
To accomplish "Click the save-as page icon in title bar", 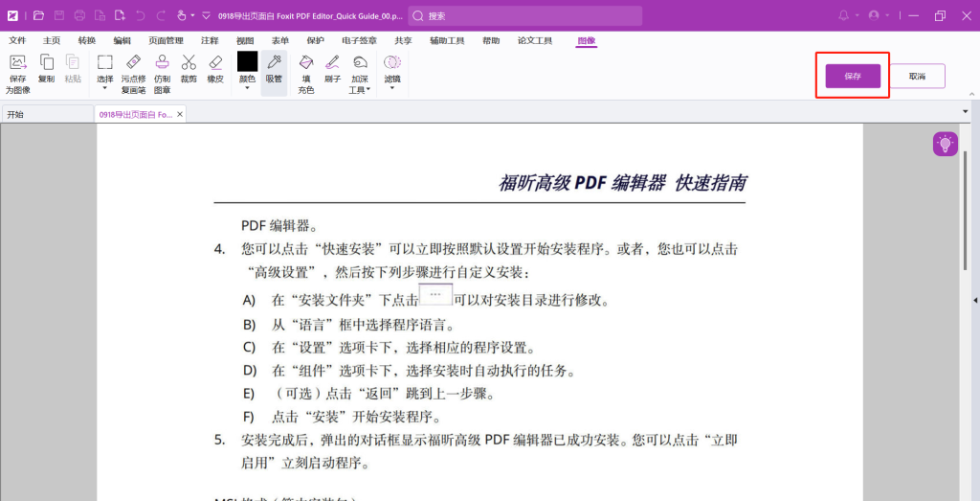I will pyautogui.click(x=100, y=15).
